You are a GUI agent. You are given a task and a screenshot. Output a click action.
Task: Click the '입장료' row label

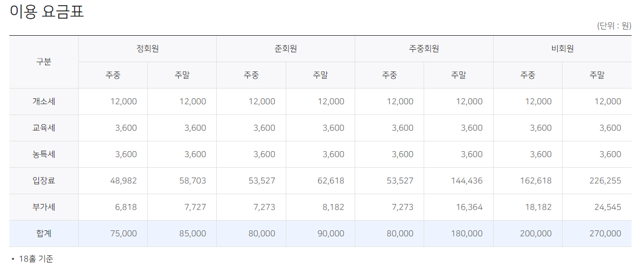click(x=44, y=181)
